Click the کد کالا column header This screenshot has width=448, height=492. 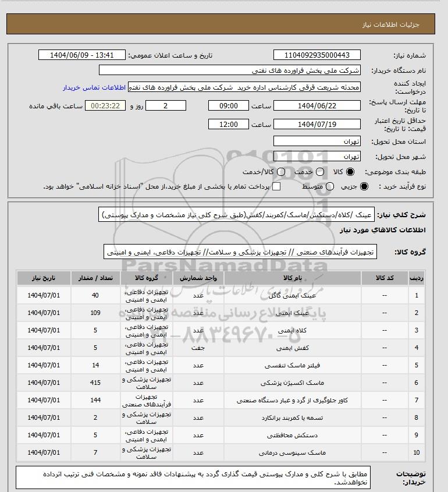(385, 278)
